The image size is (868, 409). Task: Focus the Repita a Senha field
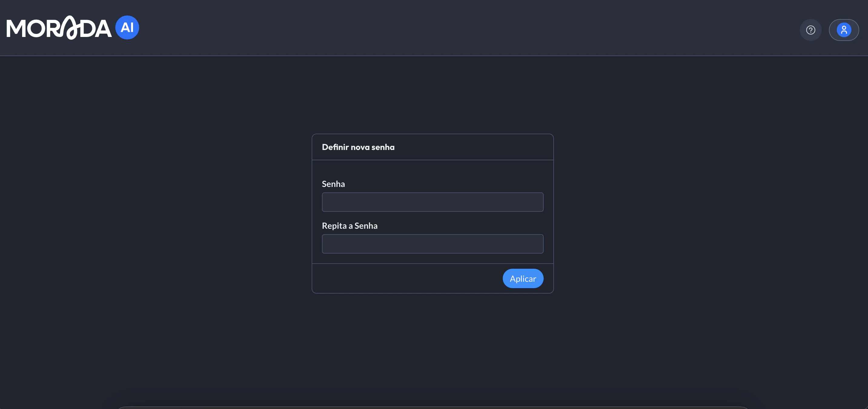tap(432, 244)
